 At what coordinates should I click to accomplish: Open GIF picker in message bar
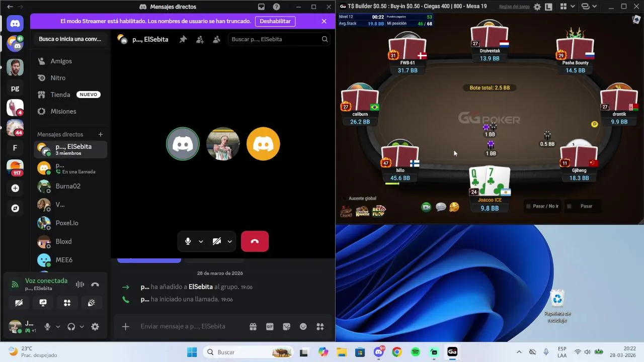(270, 326)
